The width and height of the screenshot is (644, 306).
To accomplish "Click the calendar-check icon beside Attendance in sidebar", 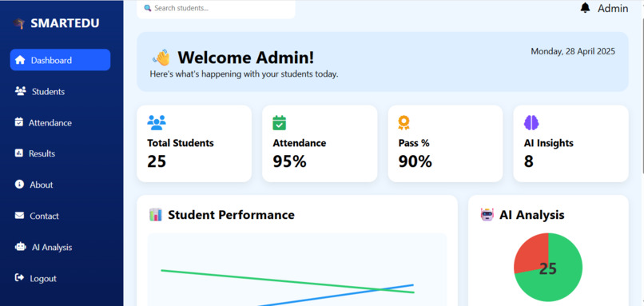I will [x=19, y=122].
